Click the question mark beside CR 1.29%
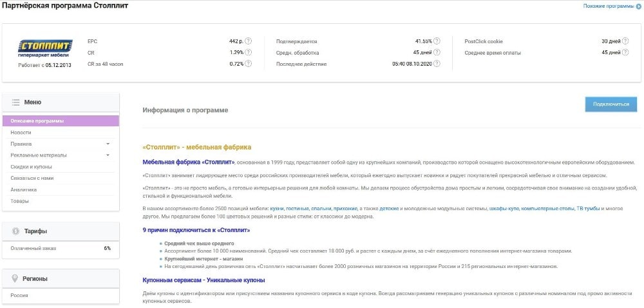 (248, 52)
